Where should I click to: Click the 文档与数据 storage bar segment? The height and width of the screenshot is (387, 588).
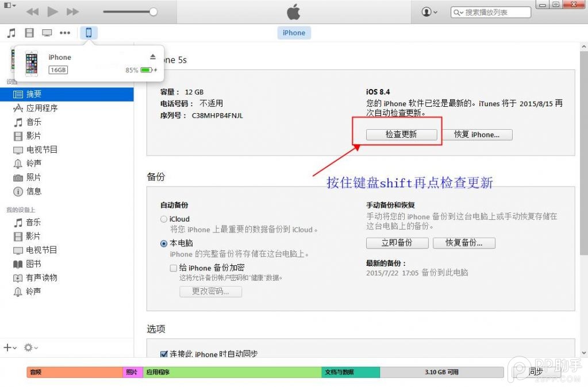click(351, 372)
